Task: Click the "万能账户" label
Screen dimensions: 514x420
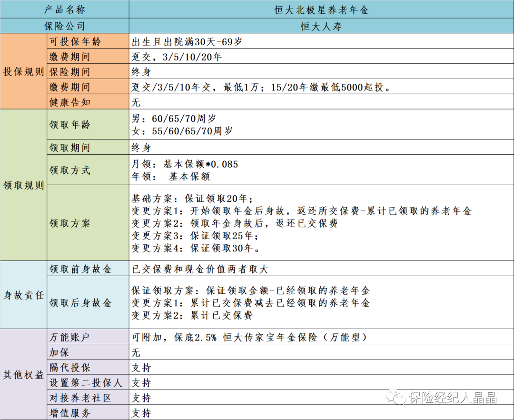Action: pyautogui.click(x=70, y=337)
